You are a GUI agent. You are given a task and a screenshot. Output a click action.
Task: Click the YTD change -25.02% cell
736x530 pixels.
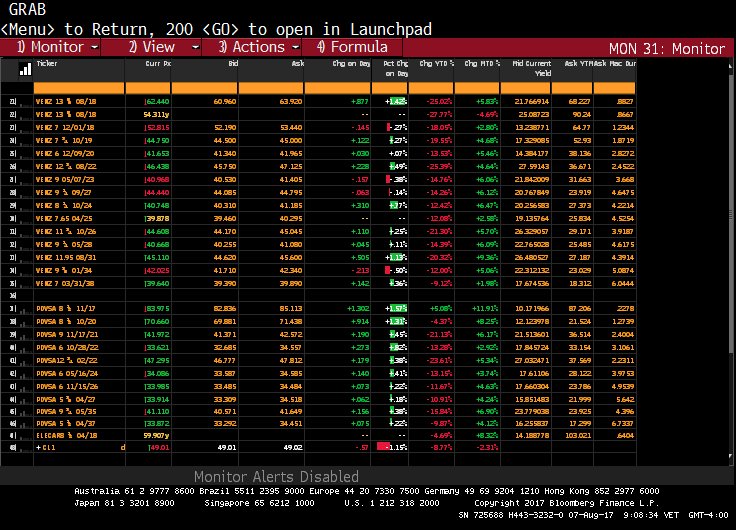pyautogui.click(x=439, y=101)
